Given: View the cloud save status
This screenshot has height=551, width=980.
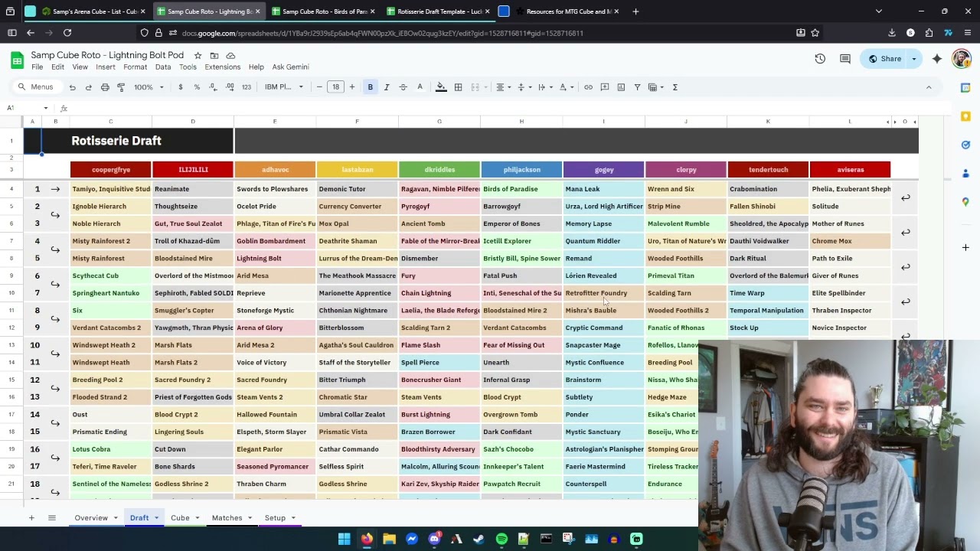Looking at the screenshot, I should click(x=230, y=56).
